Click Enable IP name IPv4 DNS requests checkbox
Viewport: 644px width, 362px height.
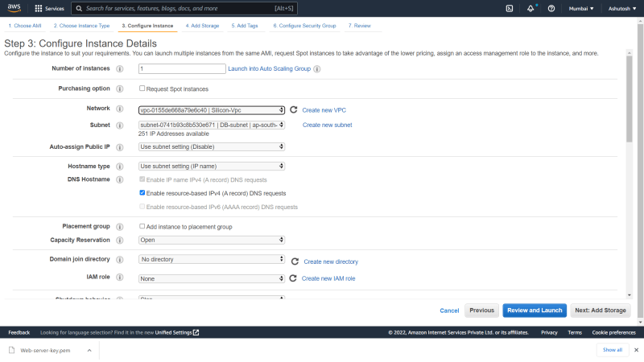pyautogui.click(x=142, y=179)
